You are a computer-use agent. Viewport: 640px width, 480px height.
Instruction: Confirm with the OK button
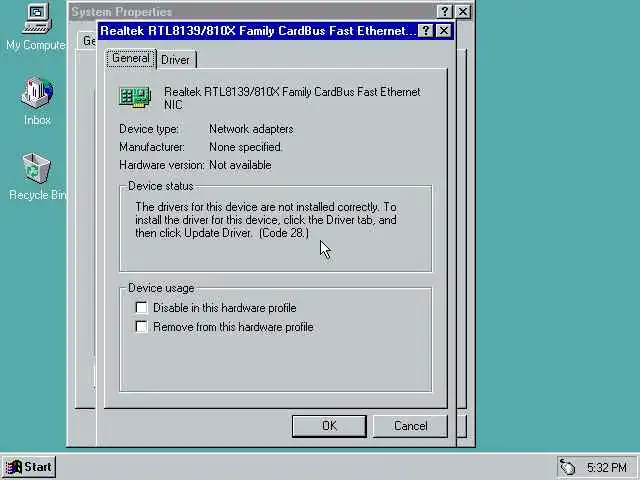tap(329, 426)
